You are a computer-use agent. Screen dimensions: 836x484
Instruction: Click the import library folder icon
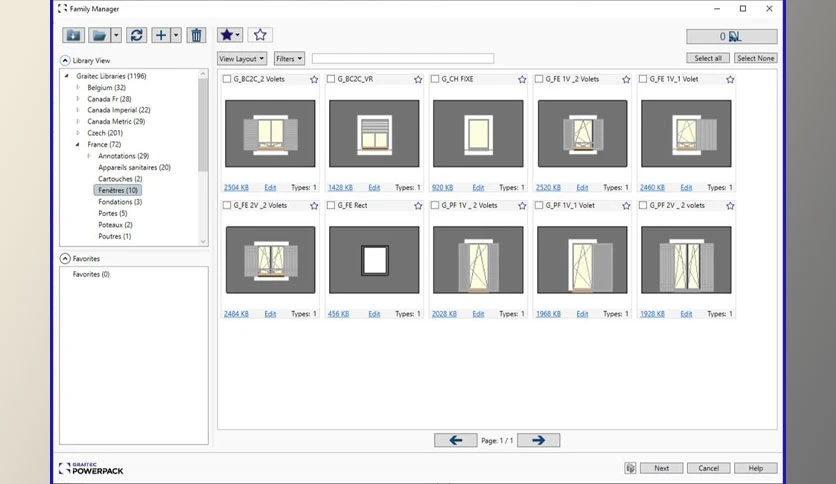[x=74, y=35]
